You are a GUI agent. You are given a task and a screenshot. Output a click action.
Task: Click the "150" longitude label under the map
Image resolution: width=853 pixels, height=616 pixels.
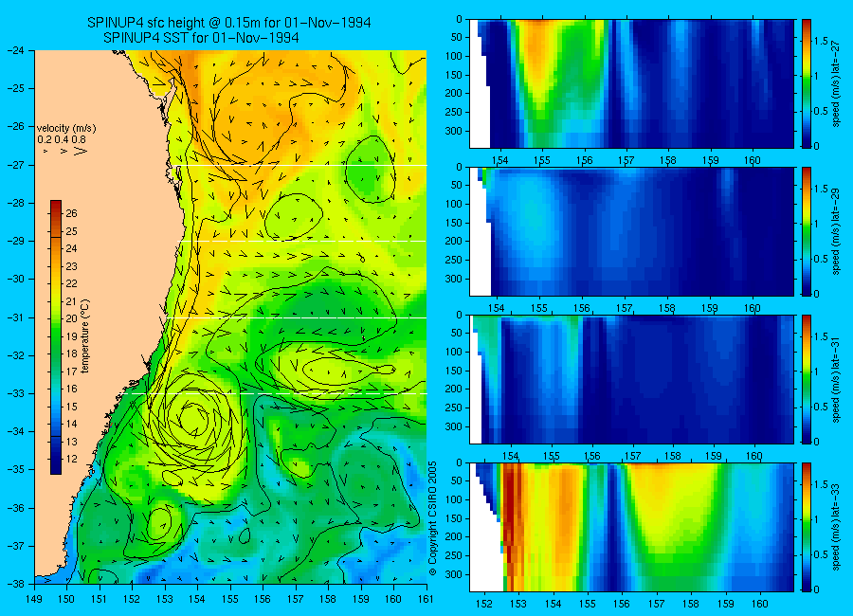(x=67, y=599)
